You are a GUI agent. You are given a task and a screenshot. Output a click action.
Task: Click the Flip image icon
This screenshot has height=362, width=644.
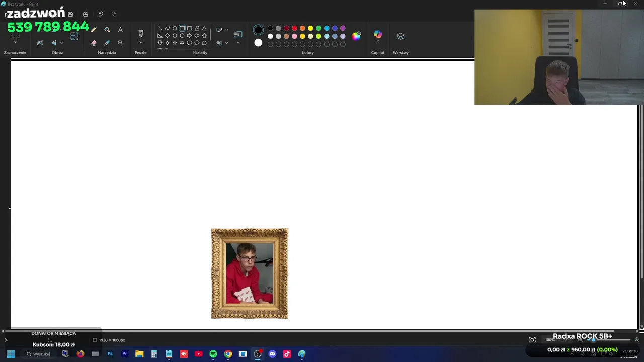(54, 43)
